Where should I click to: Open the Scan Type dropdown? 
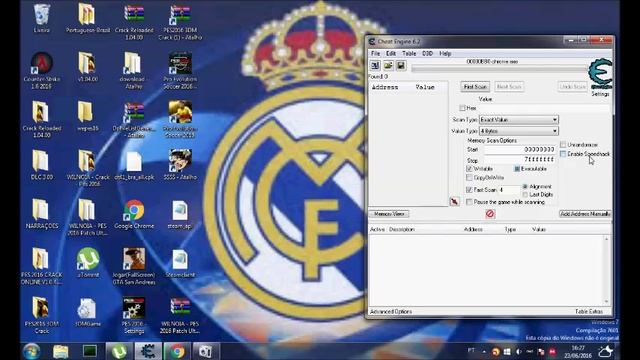tap(519, 120)
